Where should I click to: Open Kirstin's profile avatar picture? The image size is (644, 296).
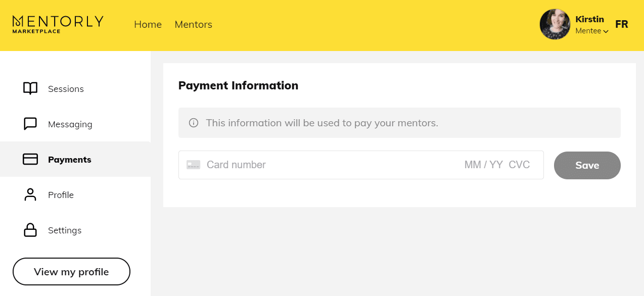click(555, 24)
